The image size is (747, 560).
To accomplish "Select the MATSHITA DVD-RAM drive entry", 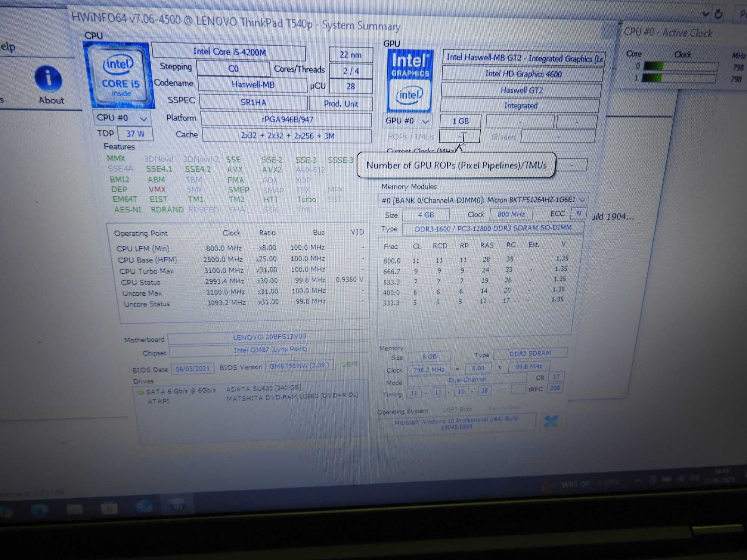I will [x=292, y=396].
